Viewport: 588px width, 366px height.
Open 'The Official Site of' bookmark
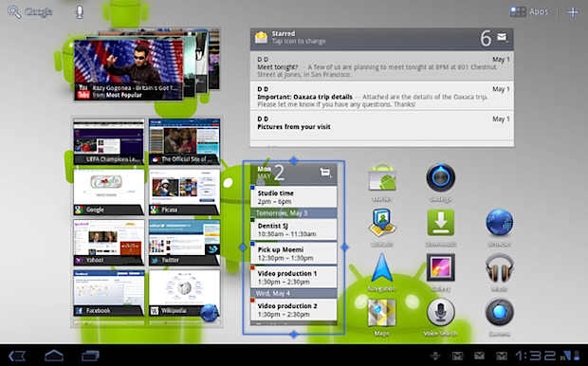point(184,141)
